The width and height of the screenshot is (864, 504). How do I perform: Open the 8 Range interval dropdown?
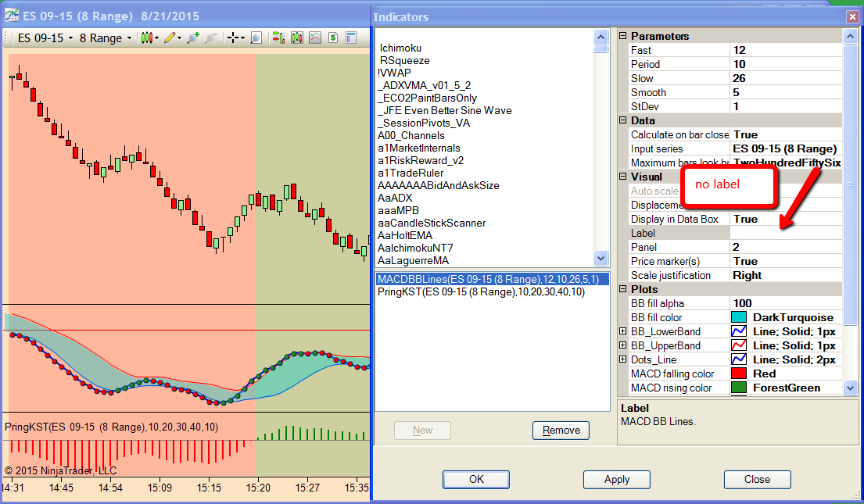point(106,38)
